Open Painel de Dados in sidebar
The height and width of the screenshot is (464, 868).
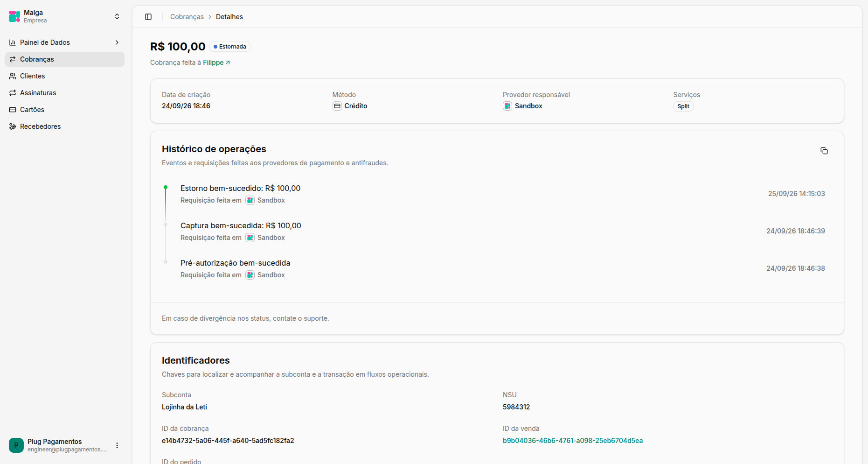65,42
